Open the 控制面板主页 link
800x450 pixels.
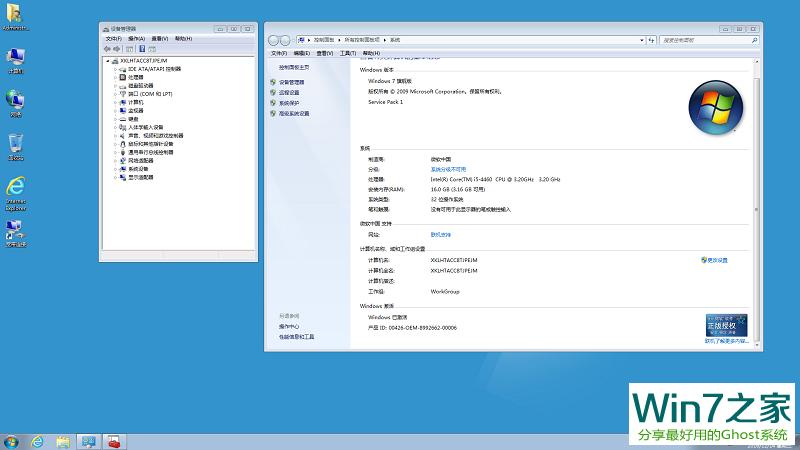pos(294,67)
